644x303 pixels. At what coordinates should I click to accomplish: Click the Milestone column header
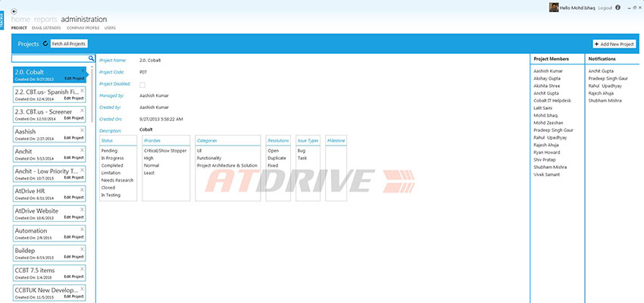[x=336, y=140]
